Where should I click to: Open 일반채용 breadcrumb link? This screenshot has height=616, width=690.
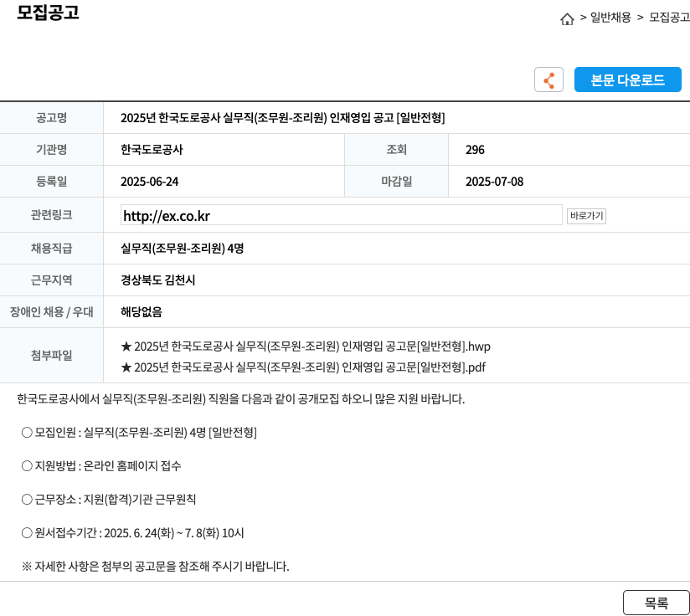click(x=610, y=17)
